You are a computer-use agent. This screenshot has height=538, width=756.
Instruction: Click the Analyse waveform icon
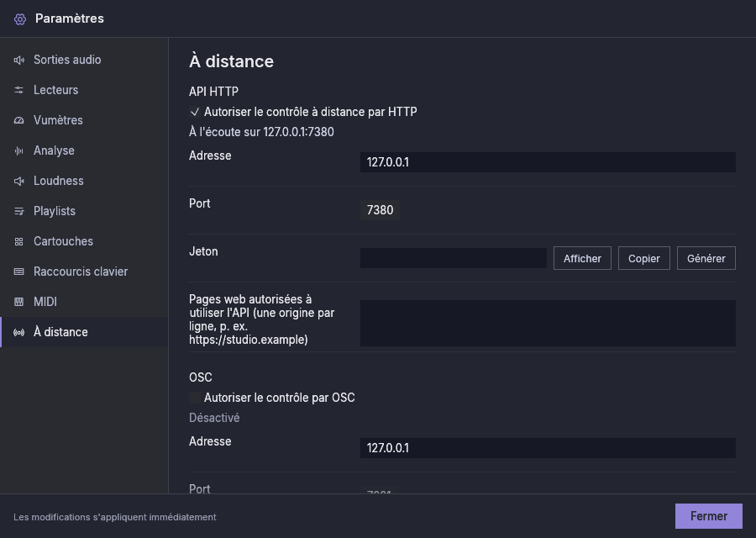pyautogui.click(x=18, y=151)
